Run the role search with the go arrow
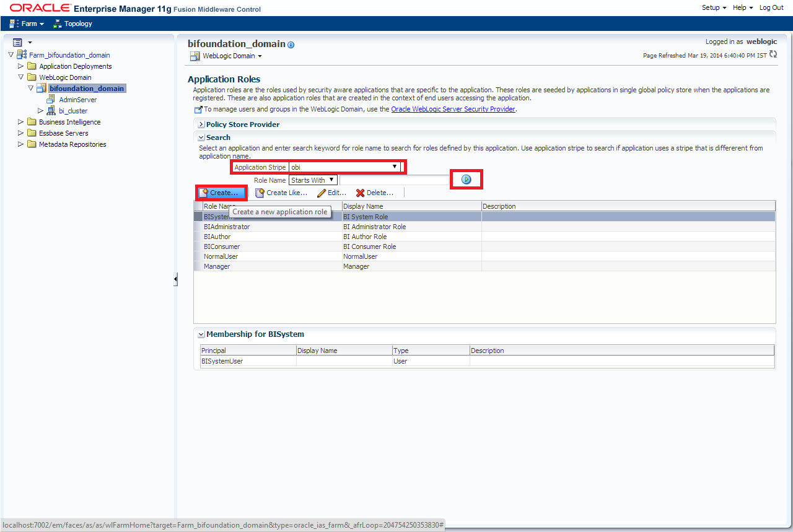 [x=467, y=180]
